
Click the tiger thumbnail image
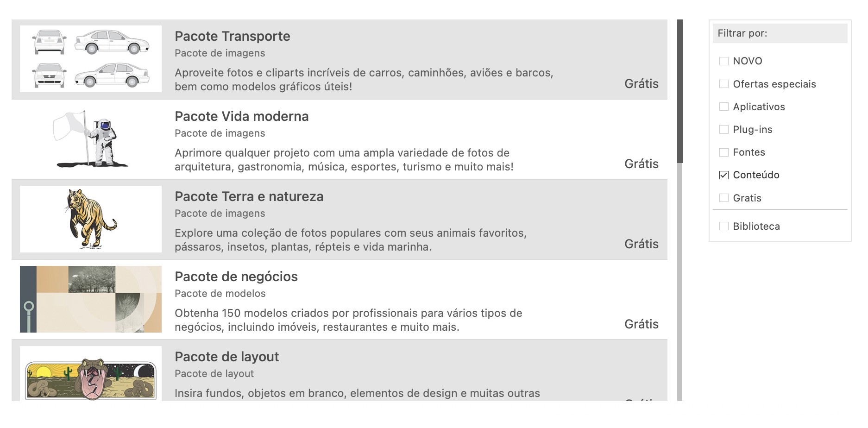91,219
